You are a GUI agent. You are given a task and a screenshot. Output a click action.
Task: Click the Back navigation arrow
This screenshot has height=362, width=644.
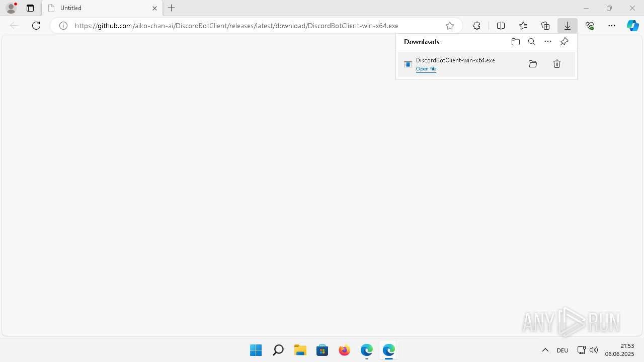click(14, 26)
